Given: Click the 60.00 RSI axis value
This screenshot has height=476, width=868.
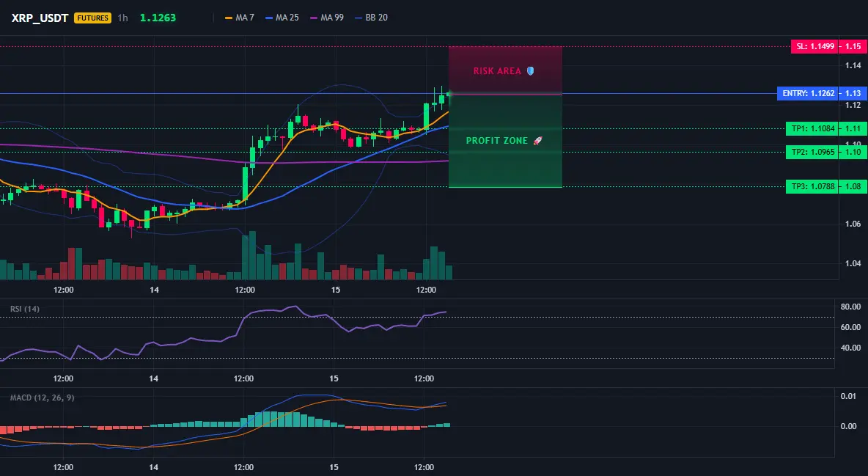Looking at the screenshot, I should pyautogui.click(x=850, y=327).
